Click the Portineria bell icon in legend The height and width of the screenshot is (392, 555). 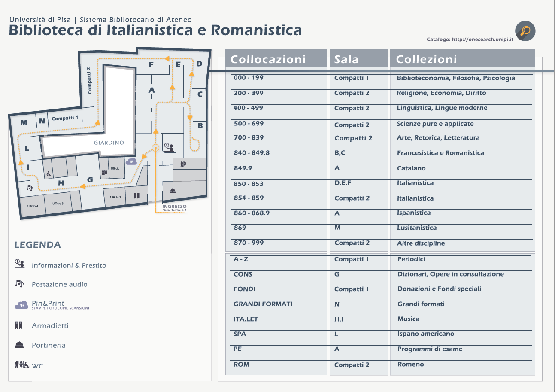tap(19, 345)
